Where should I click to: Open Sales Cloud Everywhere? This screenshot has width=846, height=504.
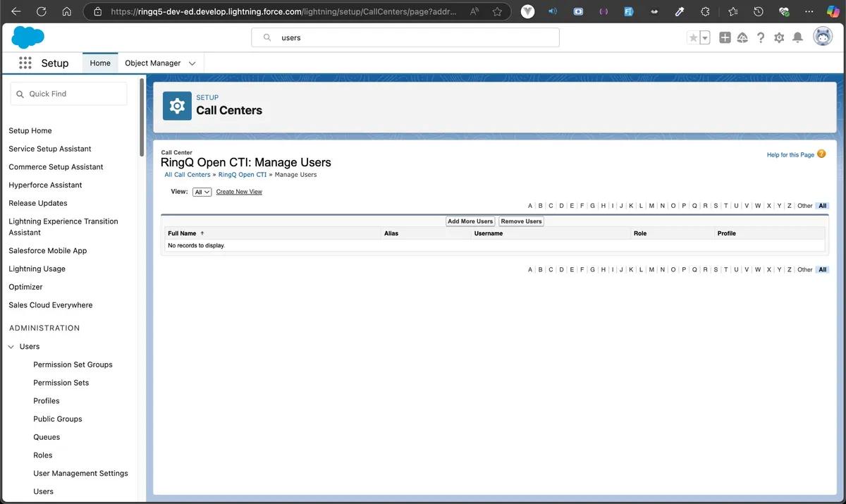[50, 305]
